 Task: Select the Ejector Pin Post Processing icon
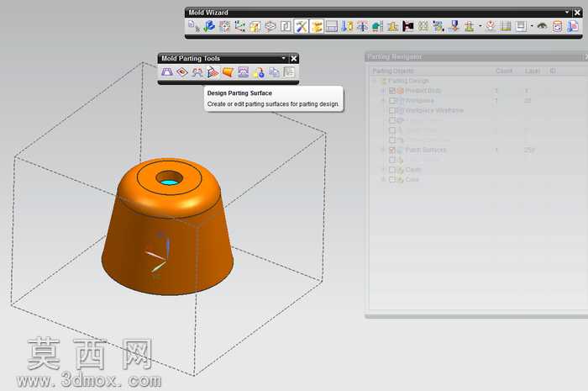pos(362,26)
